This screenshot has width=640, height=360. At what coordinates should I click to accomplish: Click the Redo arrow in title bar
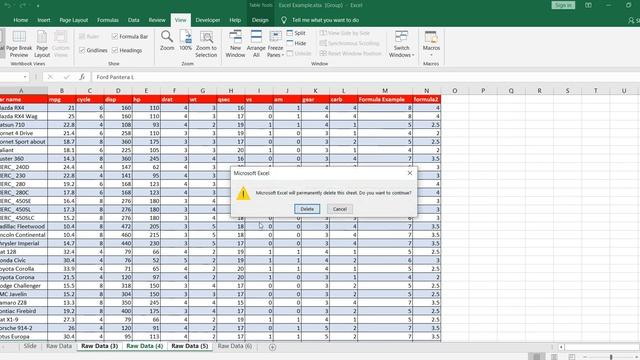coord(23,5)
